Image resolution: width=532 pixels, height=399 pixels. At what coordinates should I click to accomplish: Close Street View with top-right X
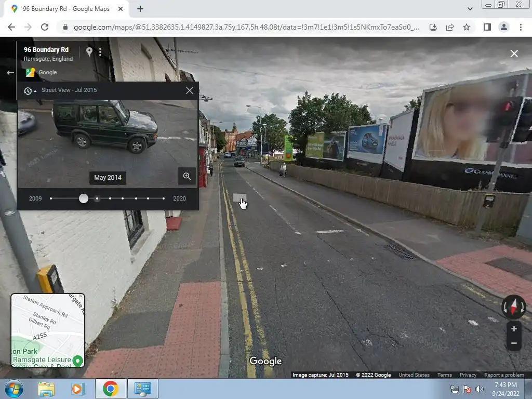[x=514, y=54]
